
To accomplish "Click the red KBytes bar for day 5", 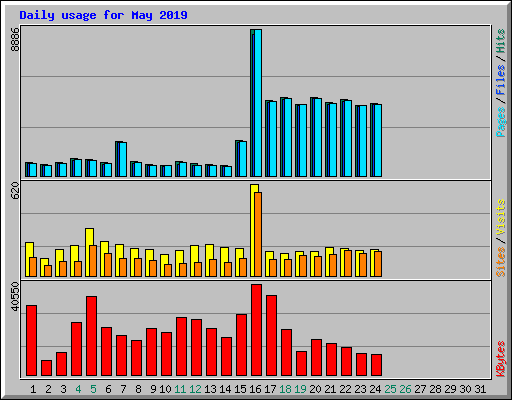I will (91, 336).
